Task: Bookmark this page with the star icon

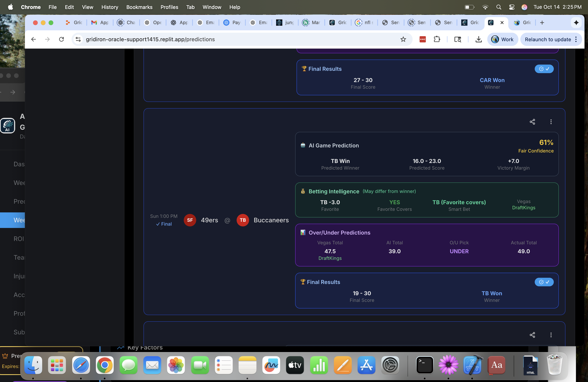Action: tap(403, 39)
